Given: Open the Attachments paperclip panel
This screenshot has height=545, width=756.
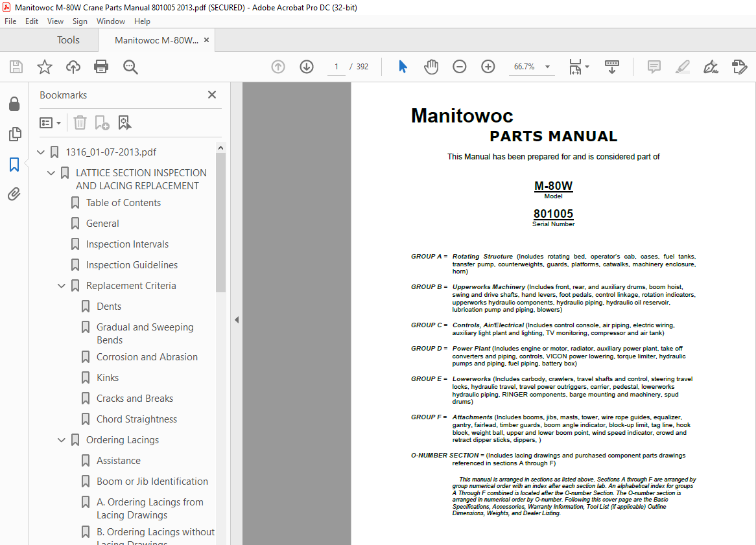Looking at the screenshot, I should click(14, 194).
